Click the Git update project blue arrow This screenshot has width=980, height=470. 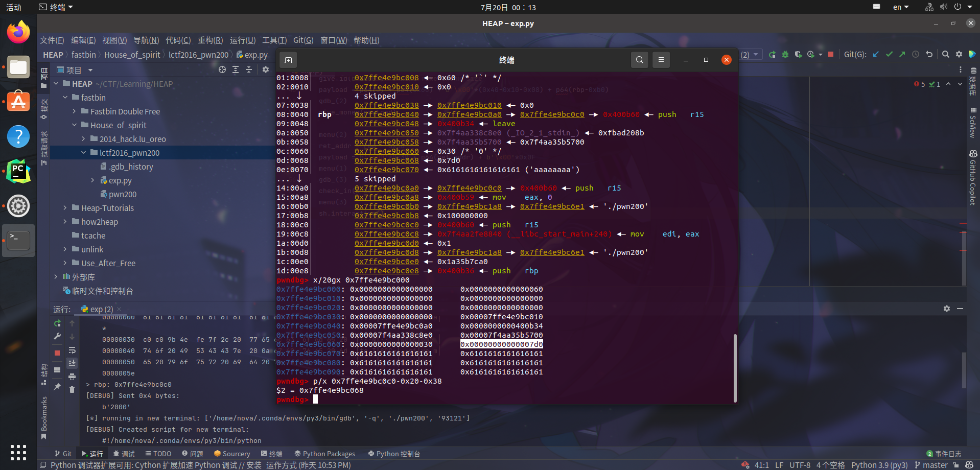click(x=876, y=54)
